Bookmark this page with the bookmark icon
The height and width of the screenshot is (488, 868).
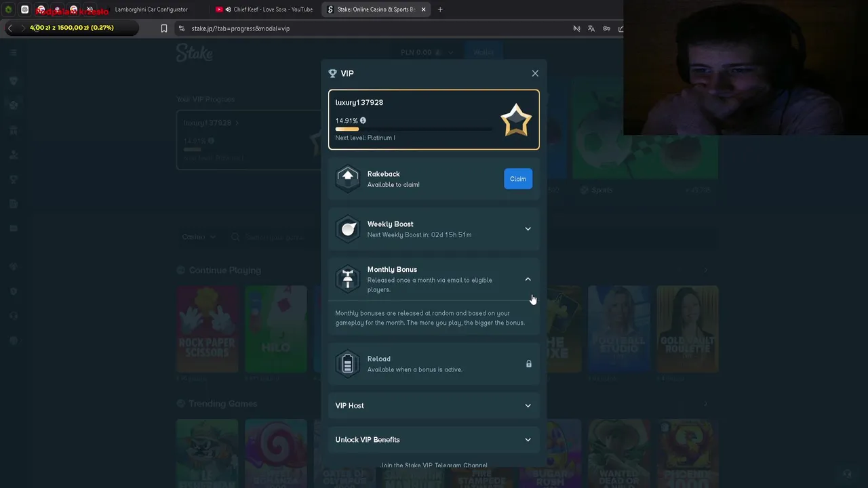coord(164,28)
